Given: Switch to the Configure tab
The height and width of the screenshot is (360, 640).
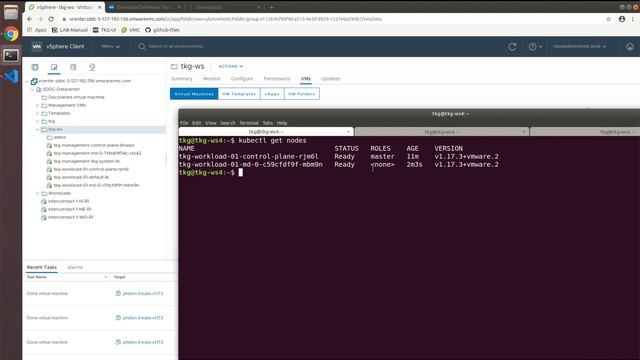Looking at the screenshot, I should 242,78.
